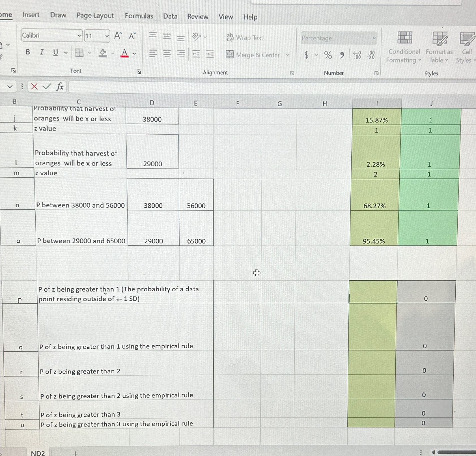The width and height of the screenshot is (476, 456).
Task: Select the Comma Style icon
Action: (342, 55)
